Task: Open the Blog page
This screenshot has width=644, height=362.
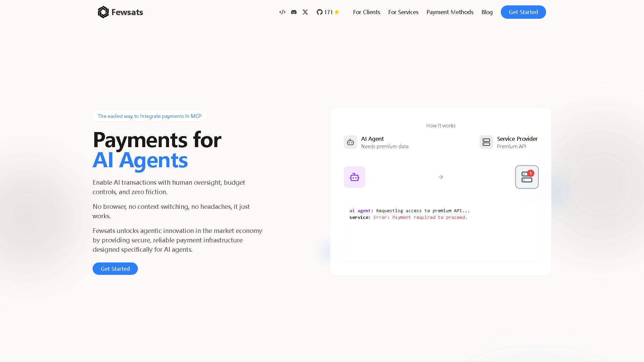Action: (487, 12)
